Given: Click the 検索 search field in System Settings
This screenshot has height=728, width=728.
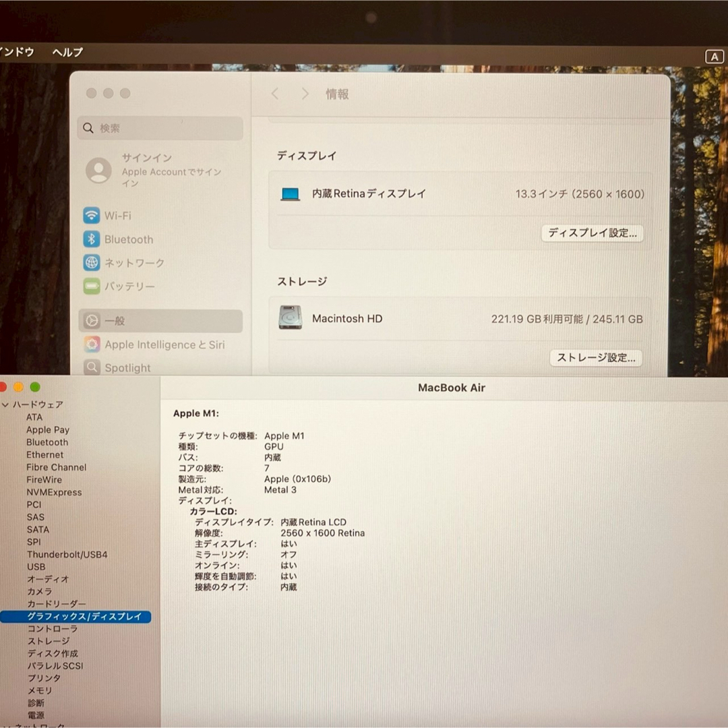Looking at the screenshot, I should (x=160, y=128).
